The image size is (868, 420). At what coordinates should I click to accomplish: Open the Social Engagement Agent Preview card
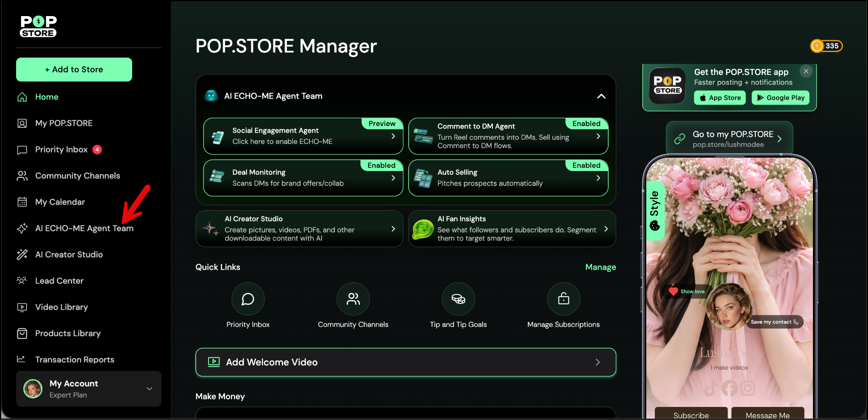coord(303,136)
